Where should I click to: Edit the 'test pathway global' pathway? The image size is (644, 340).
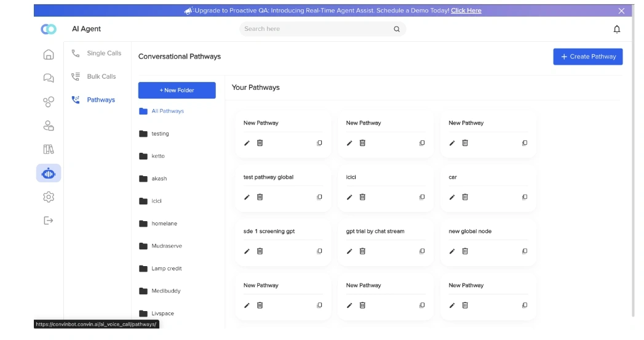[247, 197]
